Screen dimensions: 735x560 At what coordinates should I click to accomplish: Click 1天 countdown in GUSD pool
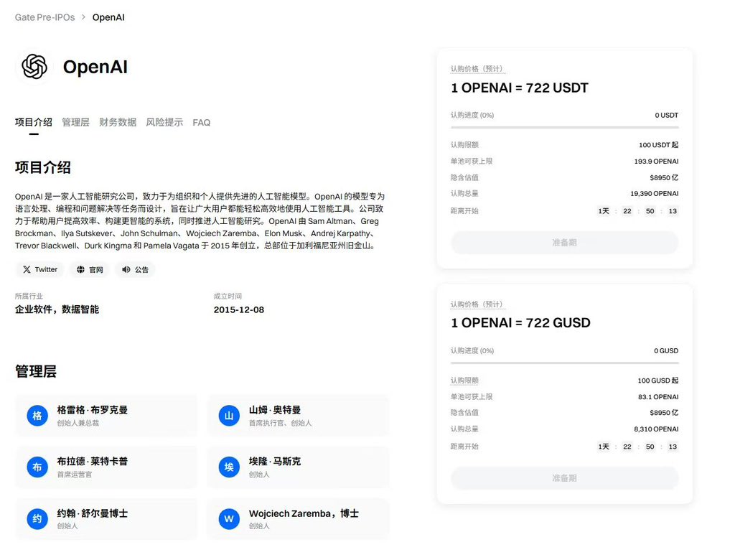coord(604,447)
